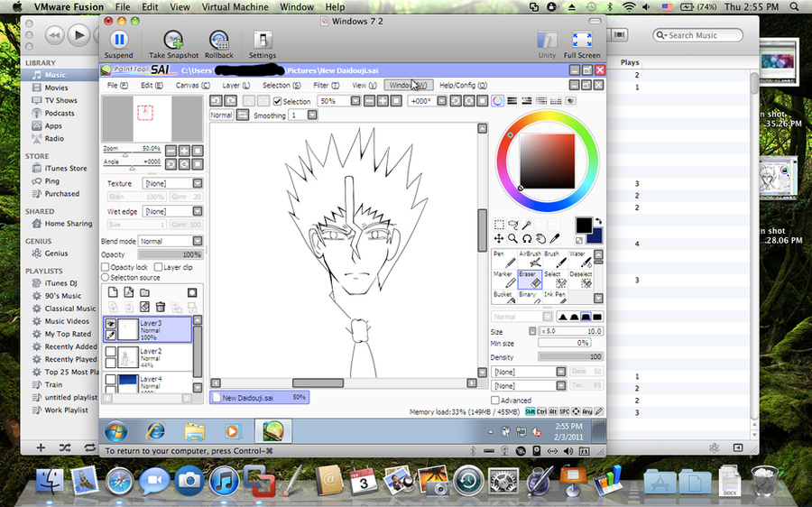Select the Selection source radio button
812x507 pixels.
(106, 278)
